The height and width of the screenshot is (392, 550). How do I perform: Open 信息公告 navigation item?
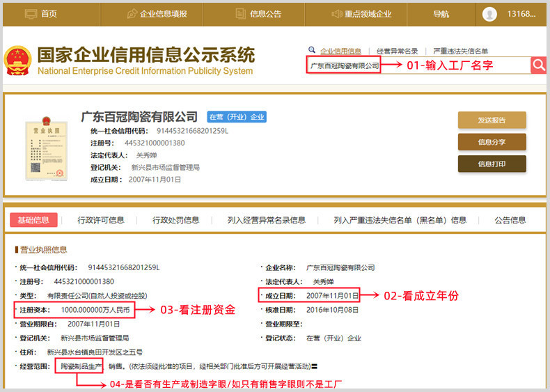tap(265, 14)
